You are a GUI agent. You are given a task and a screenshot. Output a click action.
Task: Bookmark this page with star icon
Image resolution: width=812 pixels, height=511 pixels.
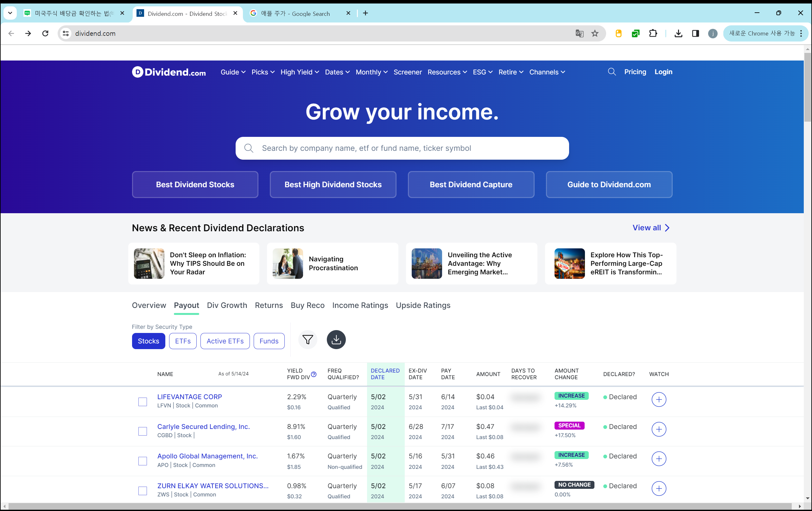595,33
